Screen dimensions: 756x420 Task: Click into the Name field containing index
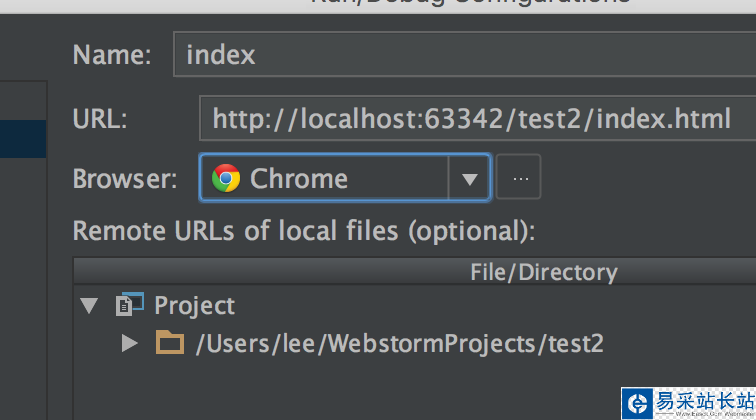460,54
